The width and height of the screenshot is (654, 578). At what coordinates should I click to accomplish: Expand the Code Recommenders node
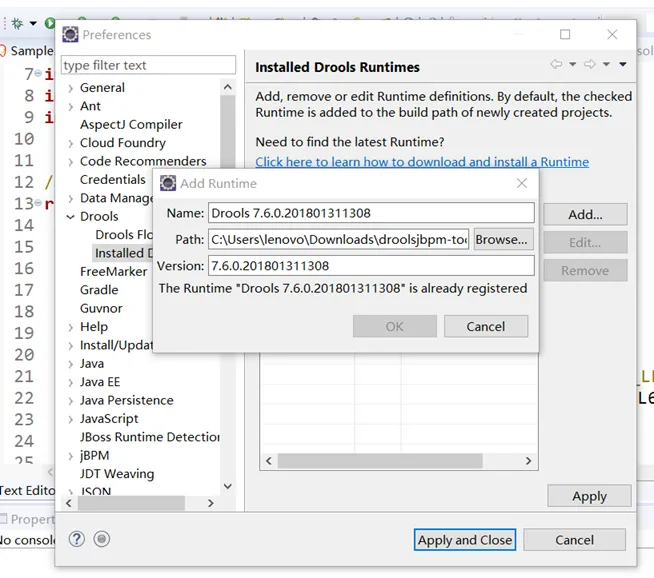(x=70, y=161)
